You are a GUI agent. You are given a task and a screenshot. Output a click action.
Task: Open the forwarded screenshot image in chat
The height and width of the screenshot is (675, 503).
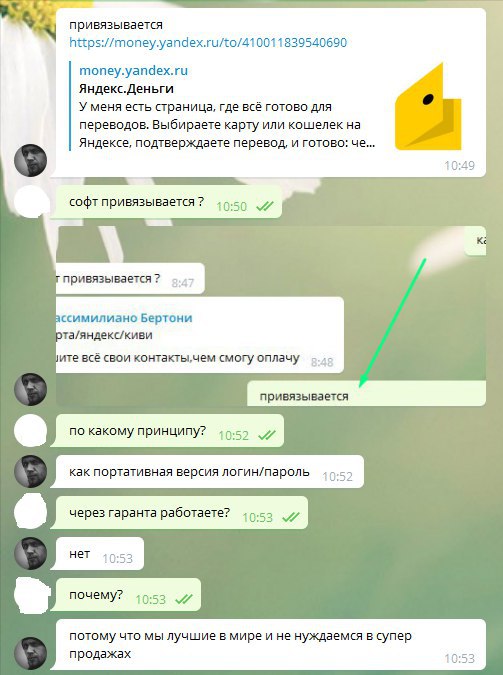271,316
